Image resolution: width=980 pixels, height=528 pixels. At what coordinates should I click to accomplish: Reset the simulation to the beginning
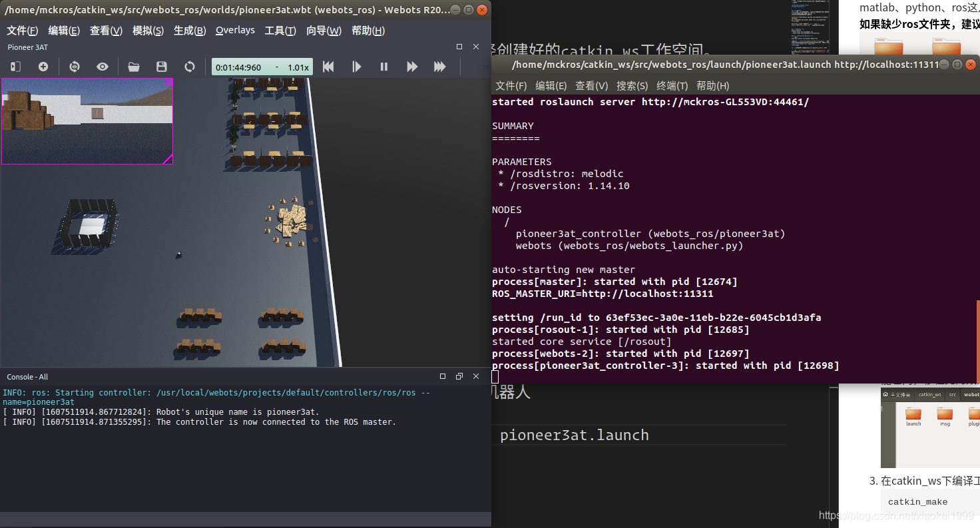(328, 67)
